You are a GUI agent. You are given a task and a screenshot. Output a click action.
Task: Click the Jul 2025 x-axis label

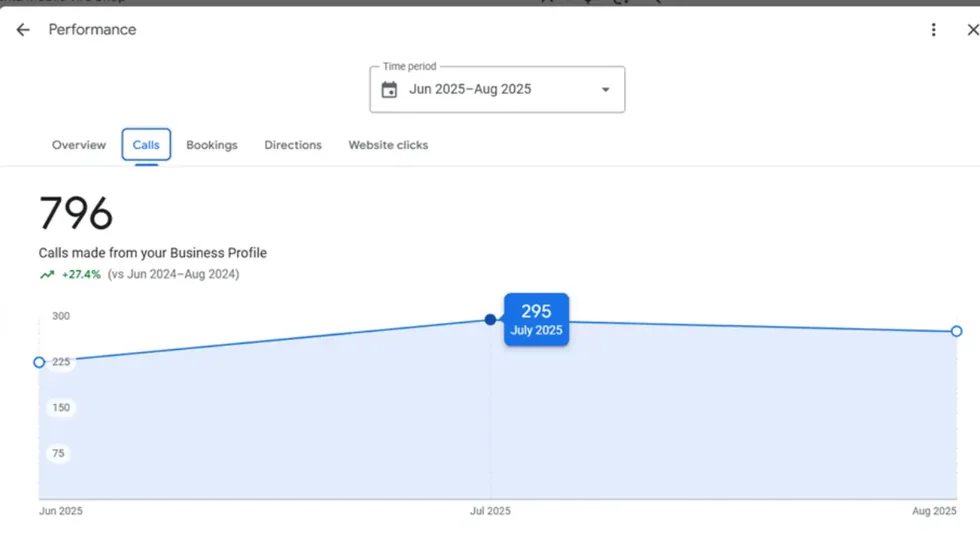tap(490, 511)
